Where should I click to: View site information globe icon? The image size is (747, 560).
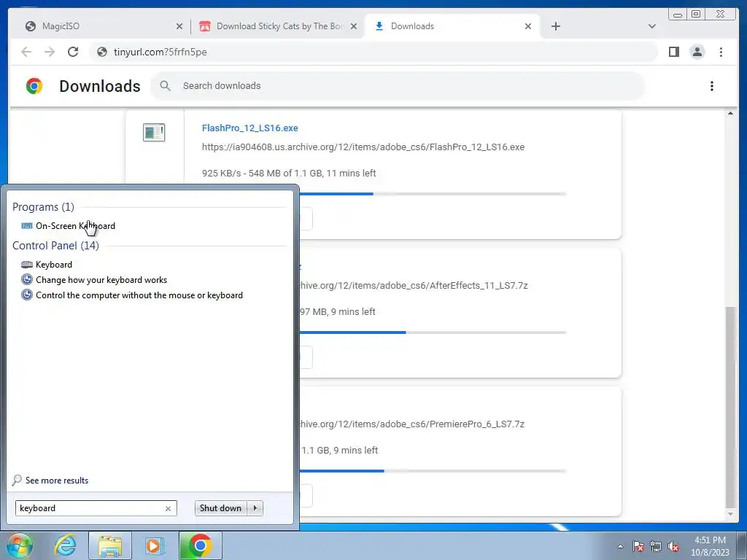point(102,52)
